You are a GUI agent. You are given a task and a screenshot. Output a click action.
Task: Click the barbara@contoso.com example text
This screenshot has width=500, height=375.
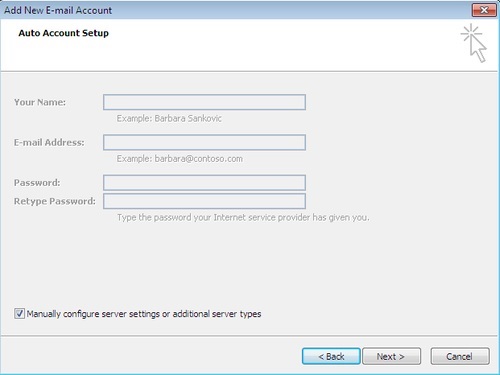199,159
